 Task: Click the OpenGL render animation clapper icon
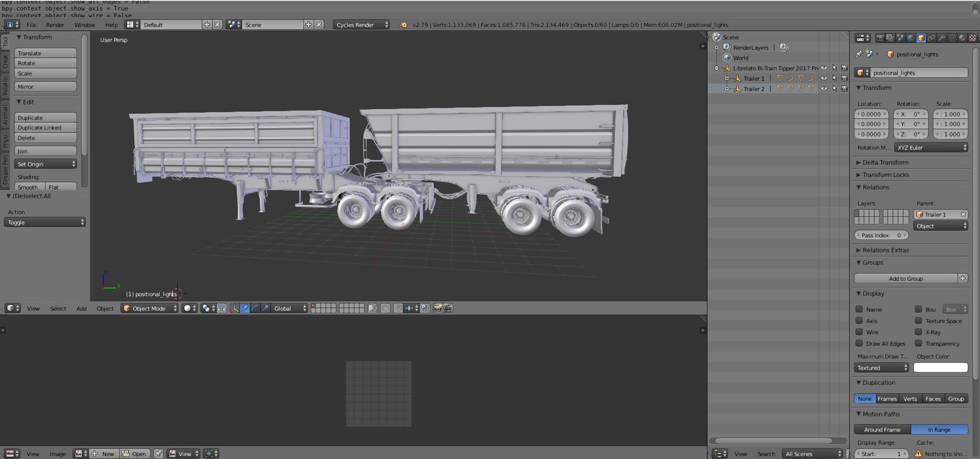pyautogui.click(x=448, y=308)
